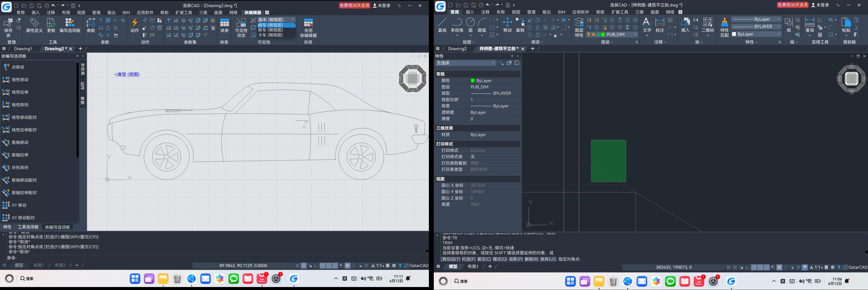This screenshot has width=868, height=290.
Task: Select Polar Move (极轴移动) parameter set
Action: point(16,142)
